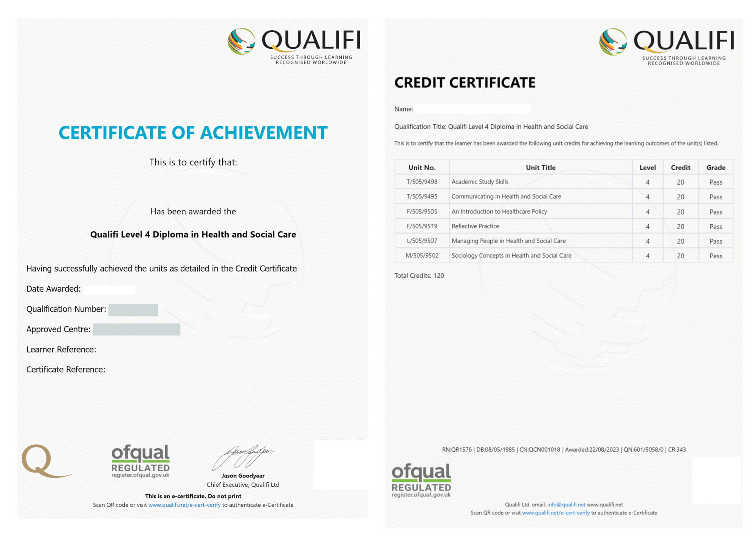Click Chief Executive, Qualifi Ltd text
The image size is (756, 534).
243,485
